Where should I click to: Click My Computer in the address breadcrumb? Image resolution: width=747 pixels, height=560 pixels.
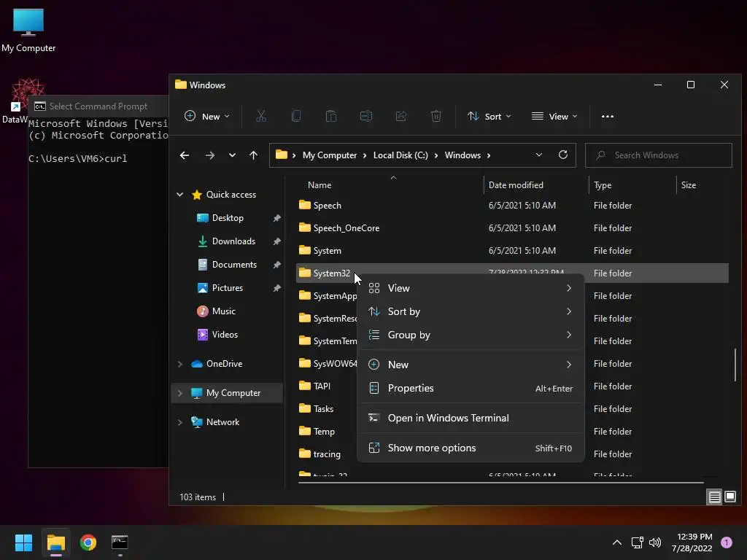tap(330, 155)
